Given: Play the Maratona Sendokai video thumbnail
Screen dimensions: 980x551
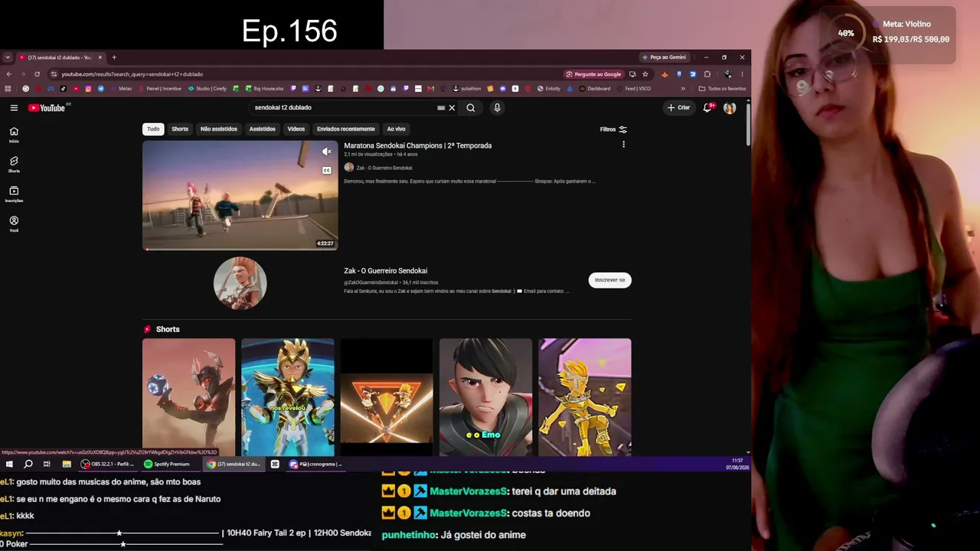Looking at the screenshot, I should click(240, 195).
